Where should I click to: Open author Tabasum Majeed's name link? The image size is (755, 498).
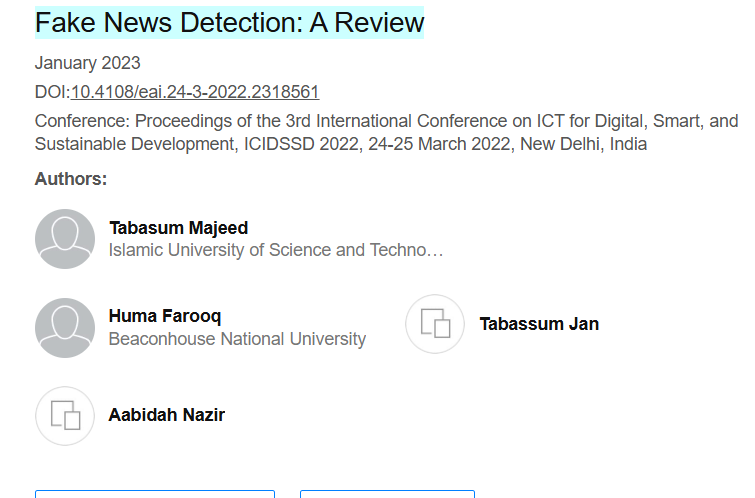[x=178, y=228]
